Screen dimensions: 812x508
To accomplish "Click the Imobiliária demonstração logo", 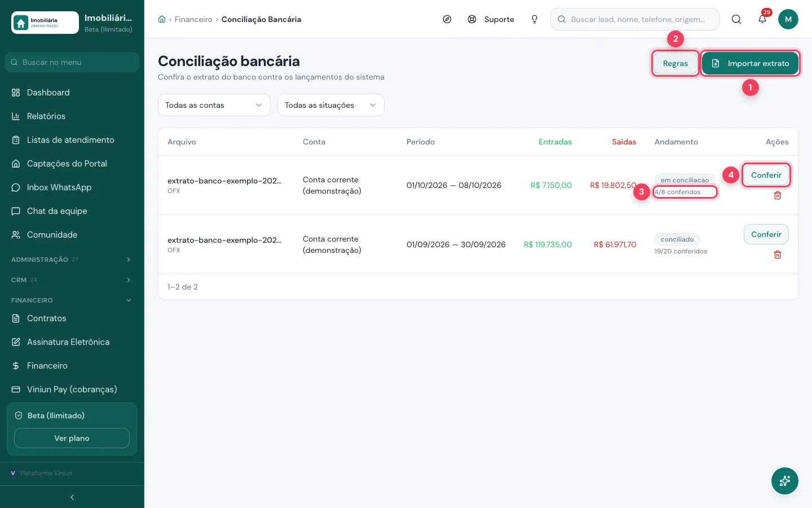I will [45, 23].
